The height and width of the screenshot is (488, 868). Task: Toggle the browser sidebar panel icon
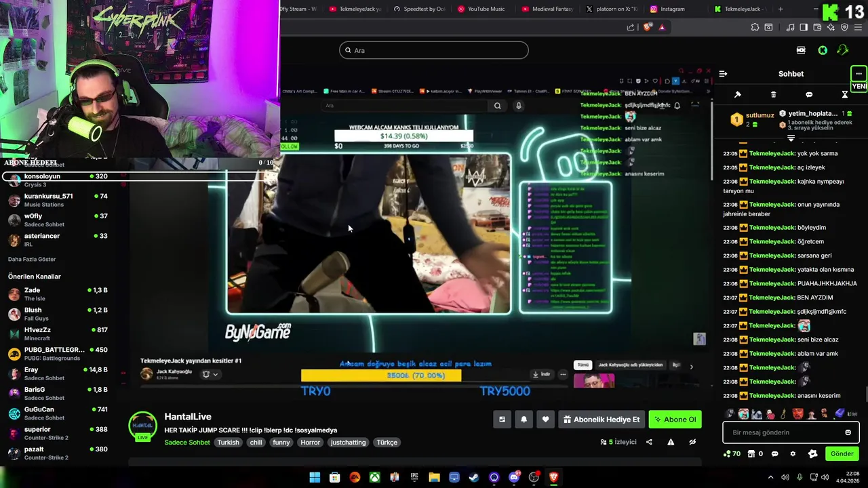point(804,27)
